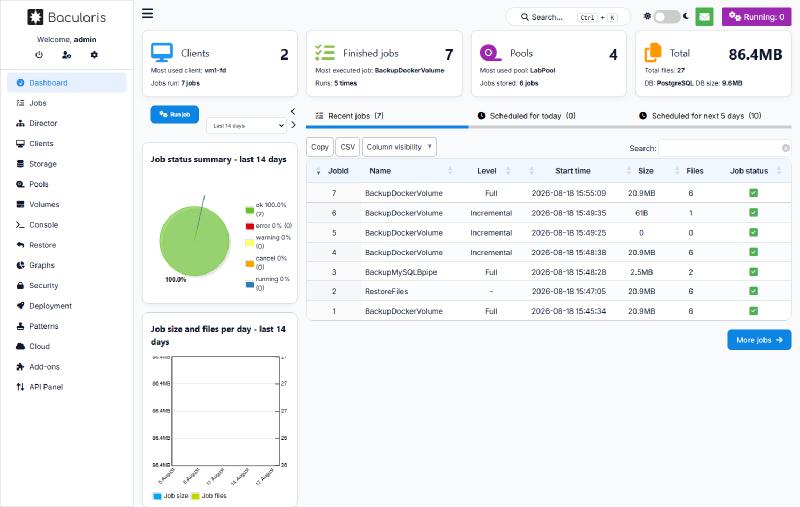Click the logout power icon under admin
This screenshot has height=507, width=800.
tap(39, 55)
